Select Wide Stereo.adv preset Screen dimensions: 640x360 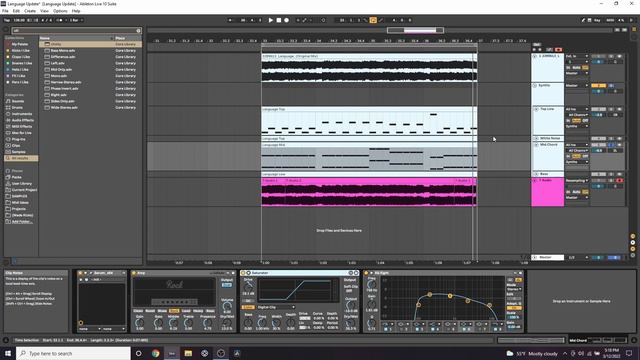(64, 107)
